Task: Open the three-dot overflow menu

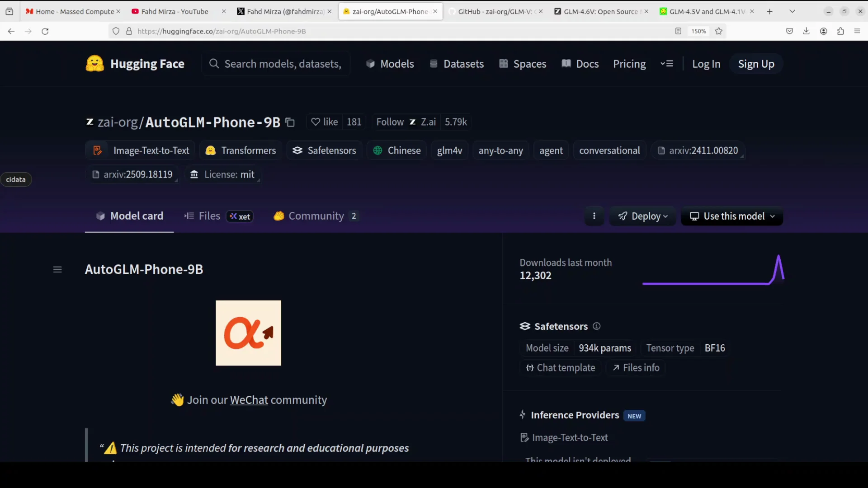Action: tap(594, 216)
